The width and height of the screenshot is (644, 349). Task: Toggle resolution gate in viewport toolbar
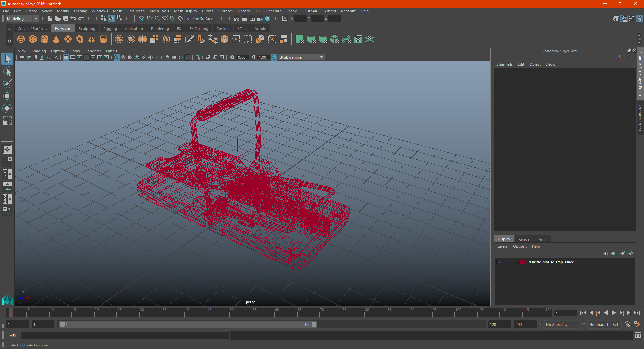[x=79, y=57]
